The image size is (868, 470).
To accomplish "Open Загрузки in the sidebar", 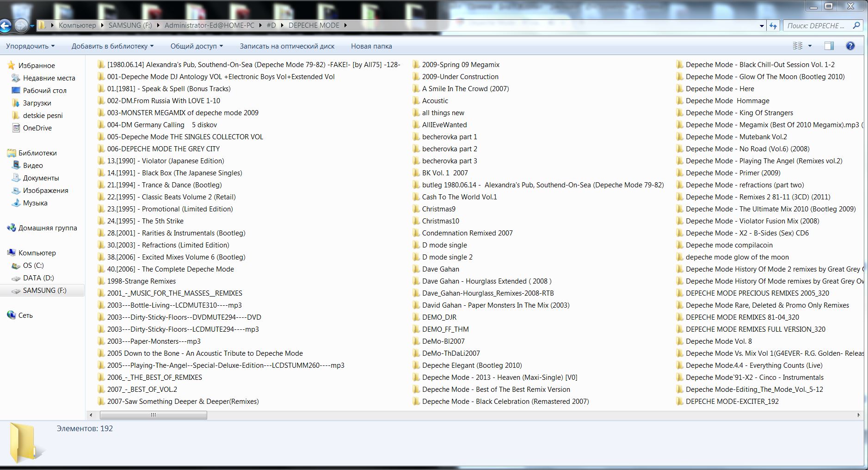I will click(37, 103).
